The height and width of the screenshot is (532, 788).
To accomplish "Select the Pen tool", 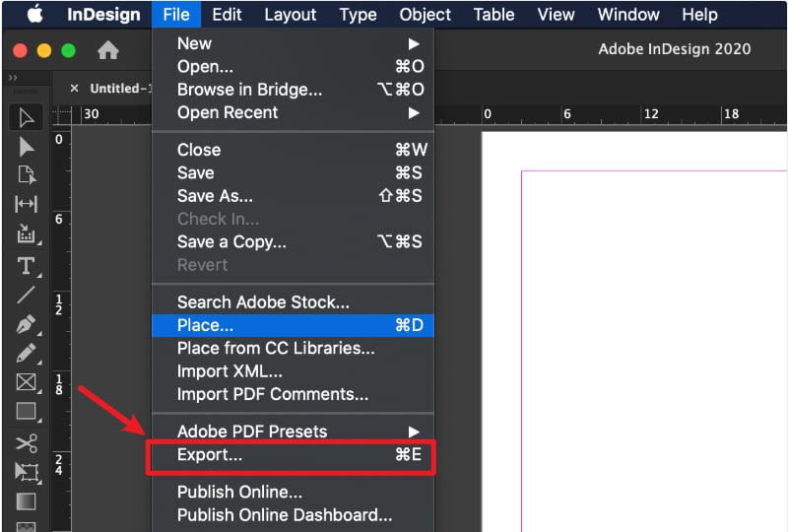I will 27,324.
